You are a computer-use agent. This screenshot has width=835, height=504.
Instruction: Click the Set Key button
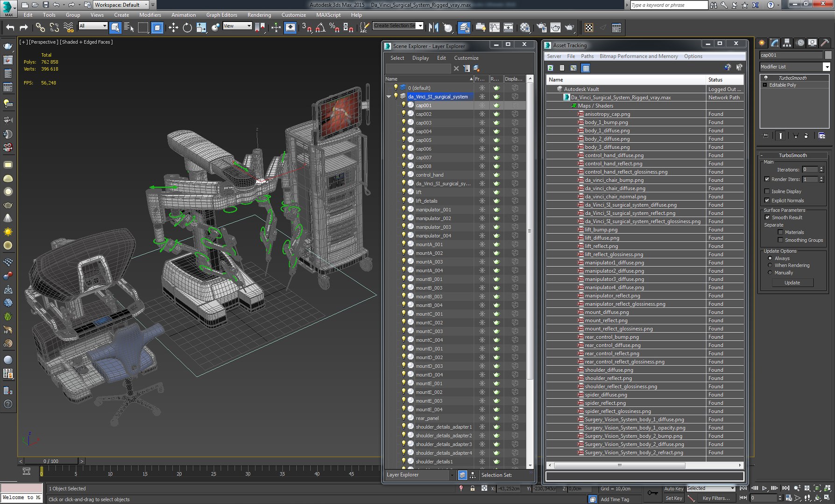tap(673, 498)
